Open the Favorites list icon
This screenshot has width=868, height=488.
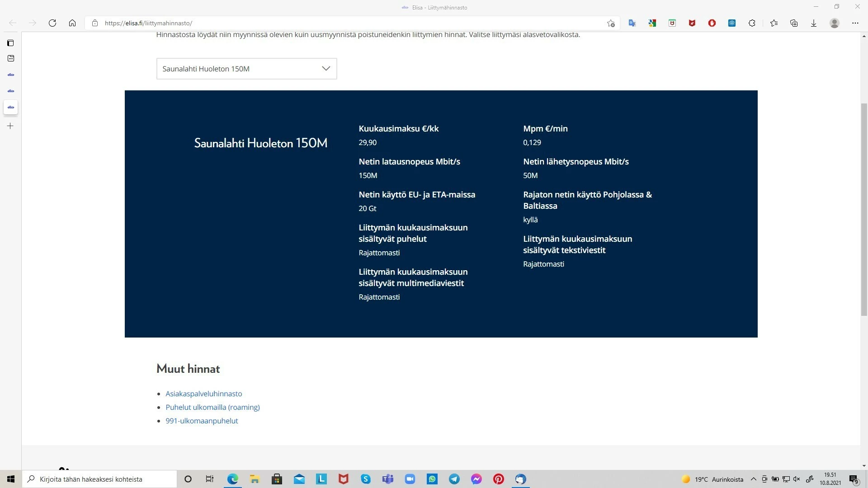[774, 23]
